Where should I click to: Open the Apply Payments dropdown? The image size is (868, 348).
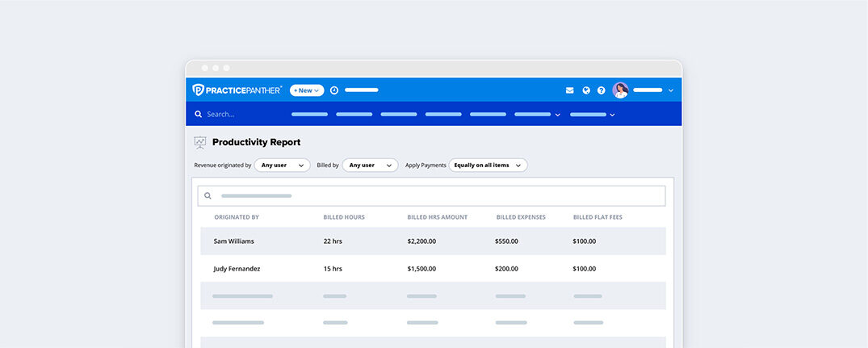point(488,165)
